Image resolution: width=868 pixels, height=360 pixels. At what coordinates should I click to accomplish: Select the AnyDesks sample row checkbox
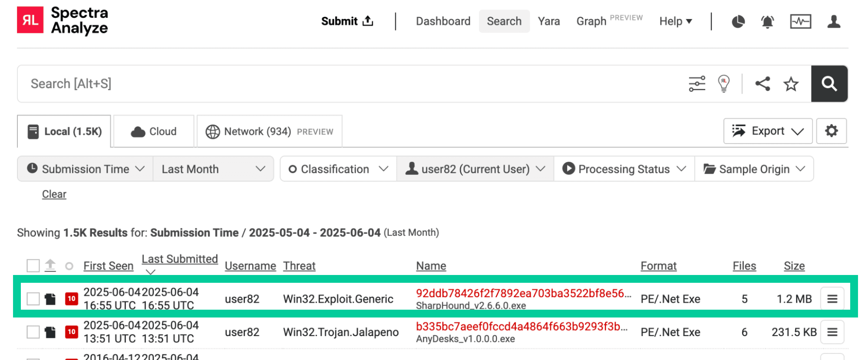[x=33, y=332]
